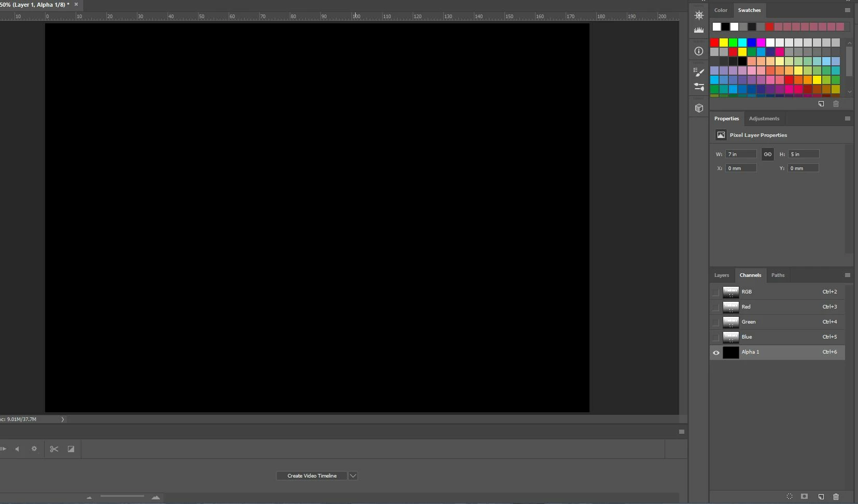
Task: Open the Info panel icon
Action: (699, 51)
